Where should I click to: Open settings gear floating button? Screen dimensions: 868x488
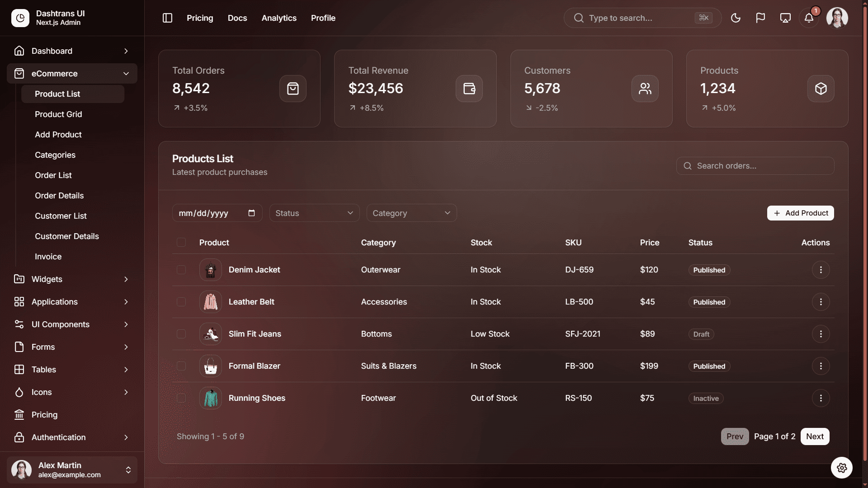(842, 468)
